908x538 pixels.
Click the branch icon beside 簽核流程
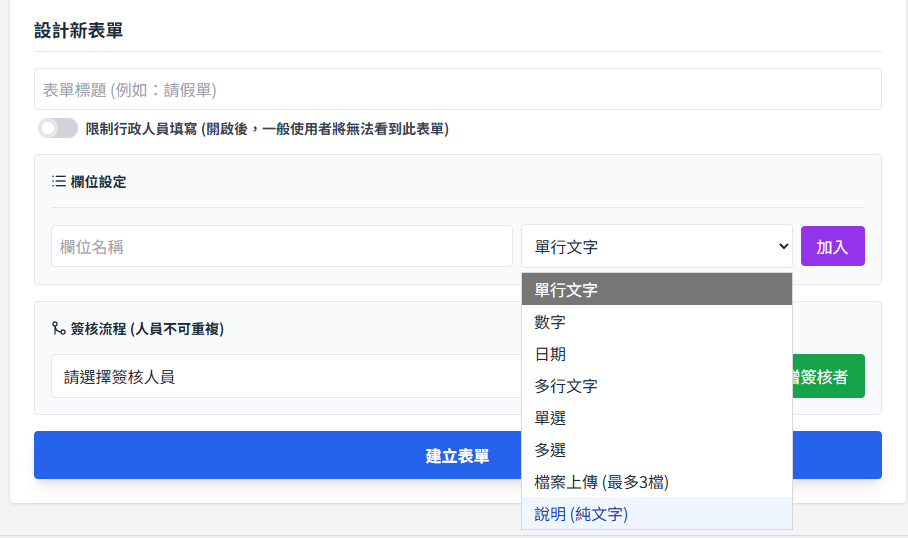click(x=59, y=329)
